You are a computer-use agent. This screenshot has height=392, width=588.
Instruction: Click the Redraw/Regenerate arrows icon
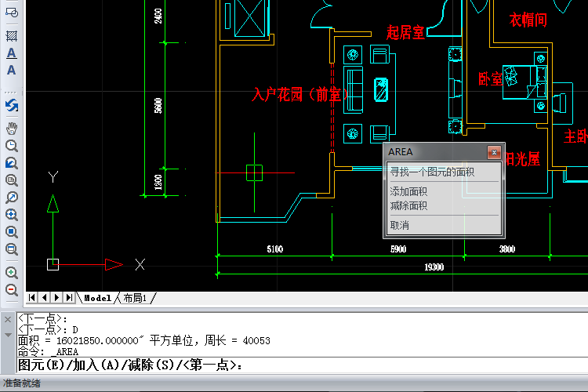coord(12,105)
